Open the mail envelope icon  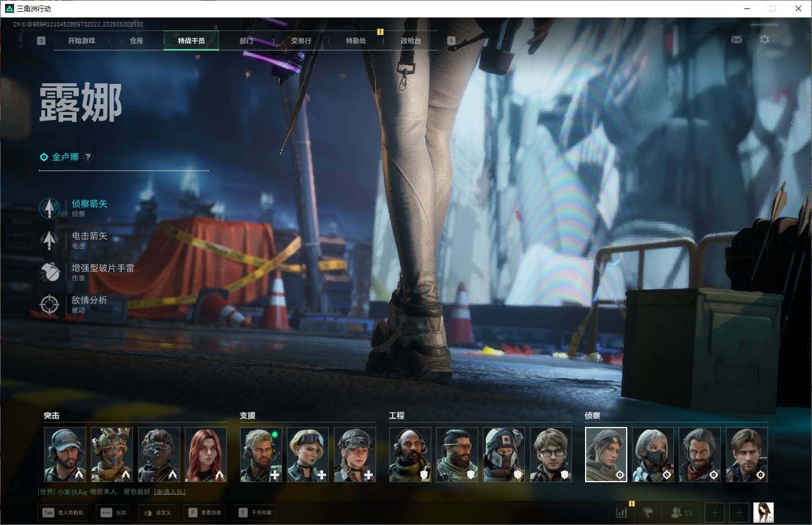click(x=737, y=39)
